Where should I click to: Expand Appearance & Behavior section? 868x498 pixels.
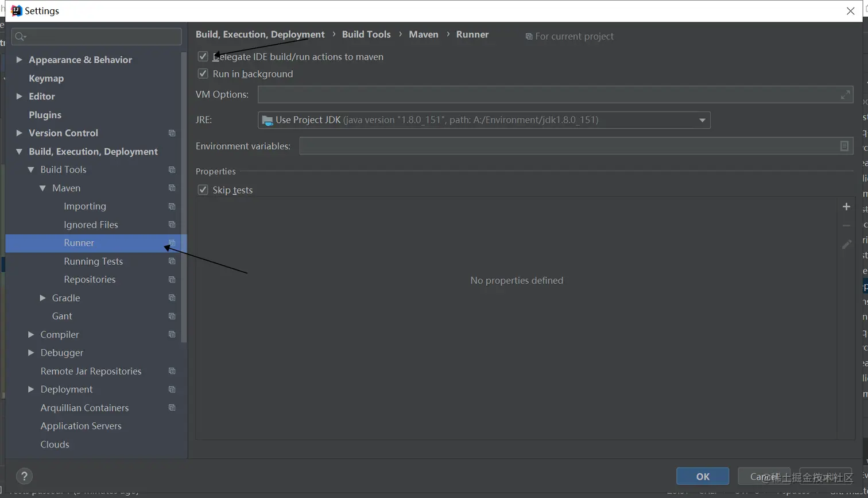[x=19, y=60]
